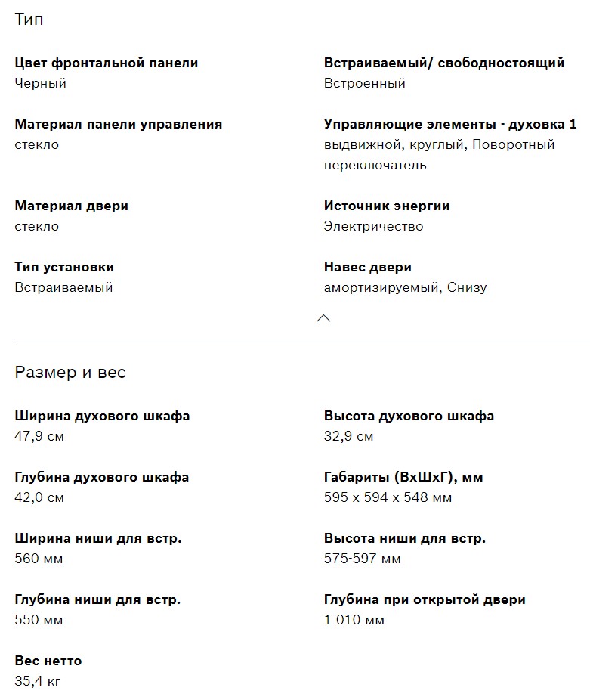Click the Высота ниши для встр. label
Image resolution: width=590 pixels, height=700 pixels.
(405, 538)
